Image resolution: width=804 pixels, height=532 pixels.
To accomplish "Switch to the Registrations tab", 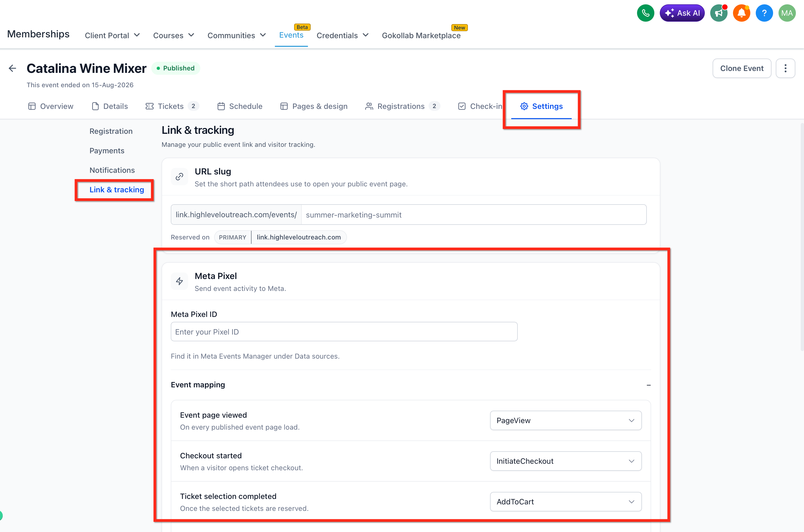I will 402,106.
